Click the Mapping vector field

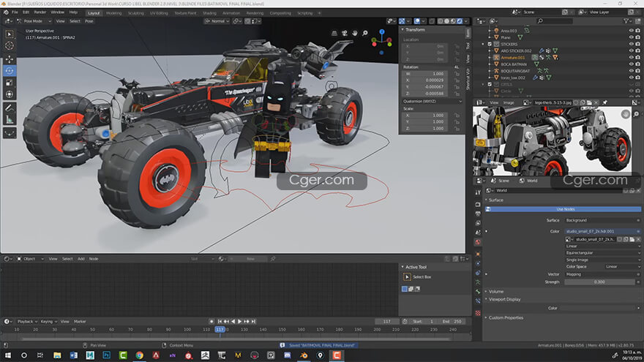coord(602,274)
